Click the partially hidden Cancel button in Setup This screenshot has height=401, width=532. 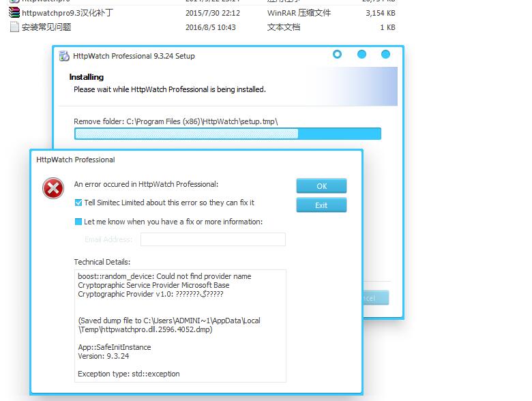pyautogui.click(x=376, y=298)
